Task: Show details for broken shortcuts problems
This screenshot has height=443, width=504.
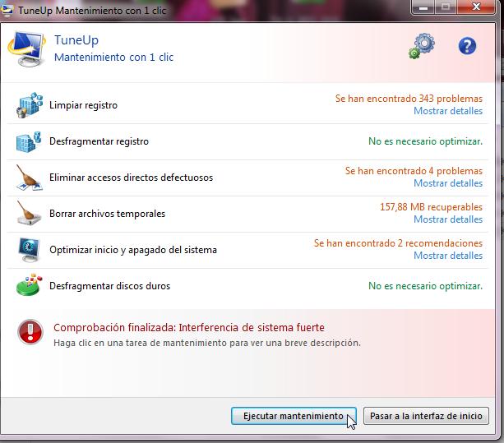Action: (x=448, y=183)
